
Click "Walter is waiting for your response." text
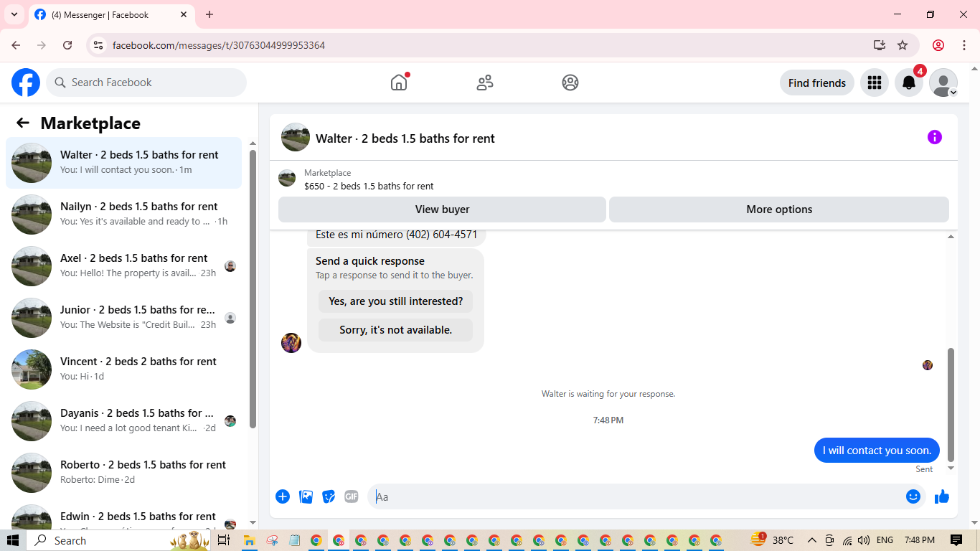click(x=608, y=394)
